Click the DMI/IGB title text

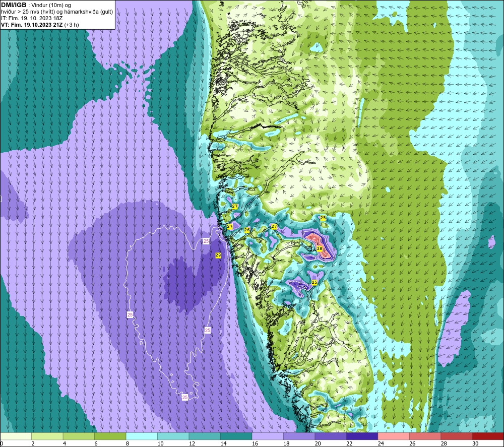(x=14, y=5)
